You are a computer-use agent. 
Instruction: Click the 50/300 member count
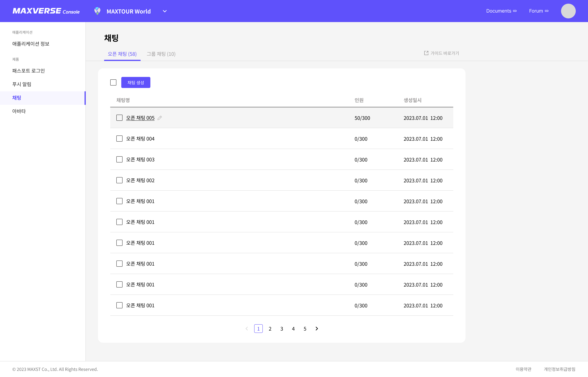(x=362, y=118)
